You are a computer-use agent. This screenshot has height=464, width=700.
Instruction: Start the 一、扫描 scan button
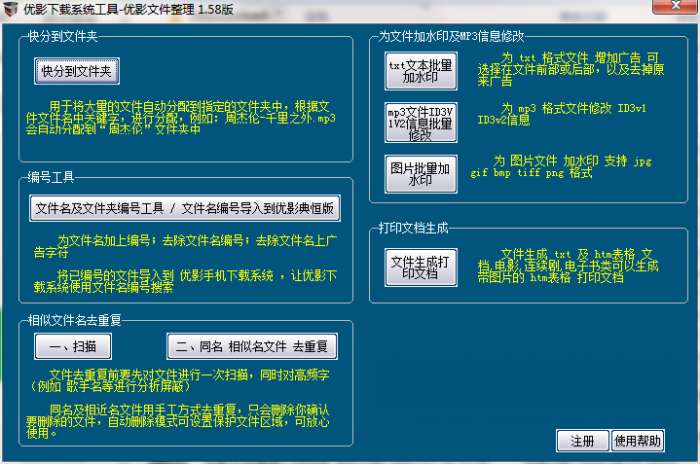73,347
